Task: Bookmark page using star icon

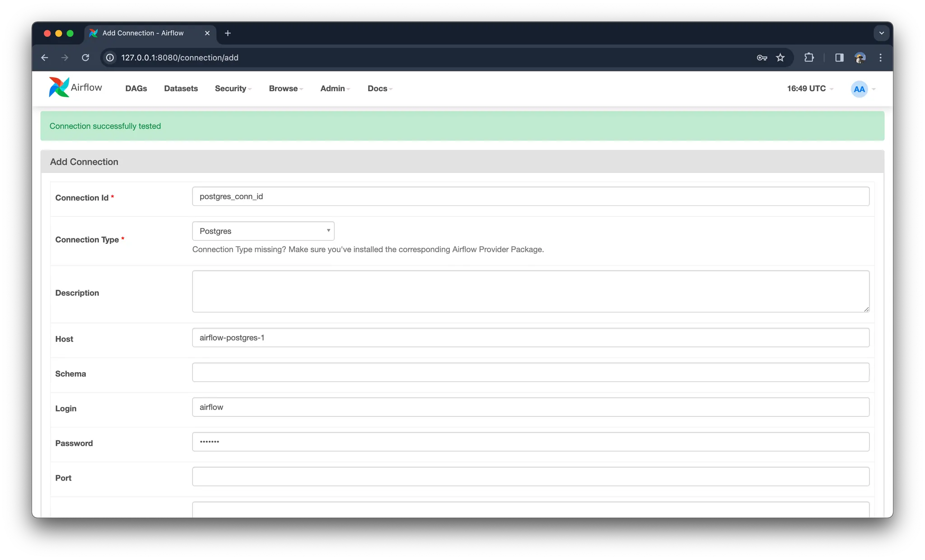Action: [x=780, y=57]
